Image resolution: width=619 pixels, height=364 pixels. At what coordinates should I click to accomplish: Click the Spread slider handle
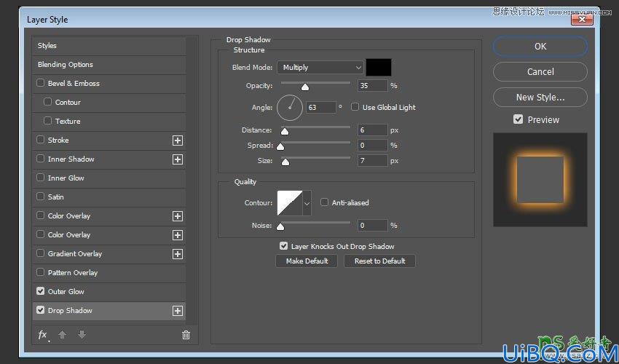(280, 147)
